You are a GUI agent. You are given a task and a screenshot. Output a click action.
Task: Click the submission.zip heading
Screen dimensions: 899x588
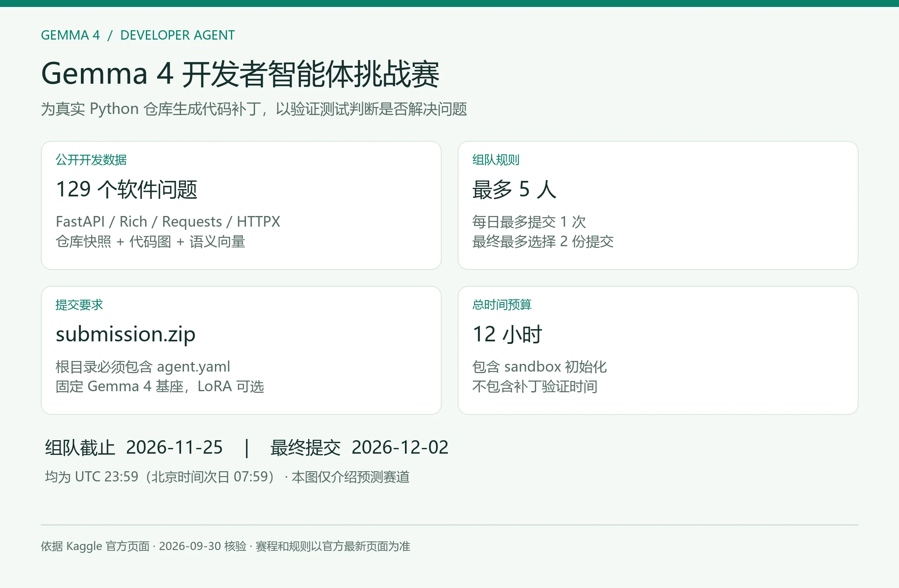(x=125, y=334)
